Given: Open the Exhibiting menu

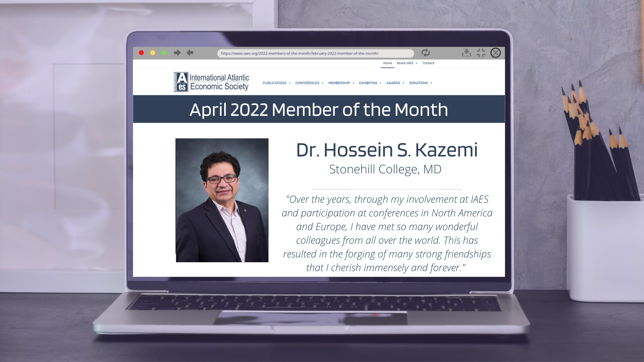Looking at the screenshot, I should tap(370, 83).
